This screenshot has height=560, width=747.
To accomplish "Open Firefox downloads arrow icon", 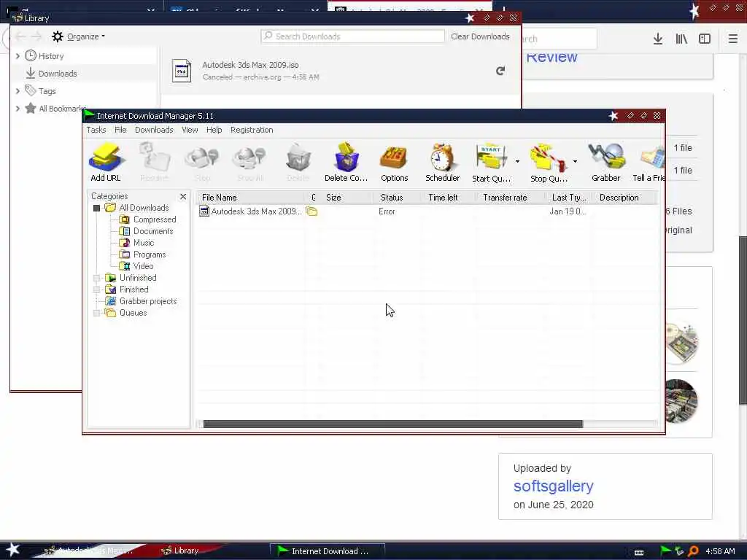I will tap(657, 39).
